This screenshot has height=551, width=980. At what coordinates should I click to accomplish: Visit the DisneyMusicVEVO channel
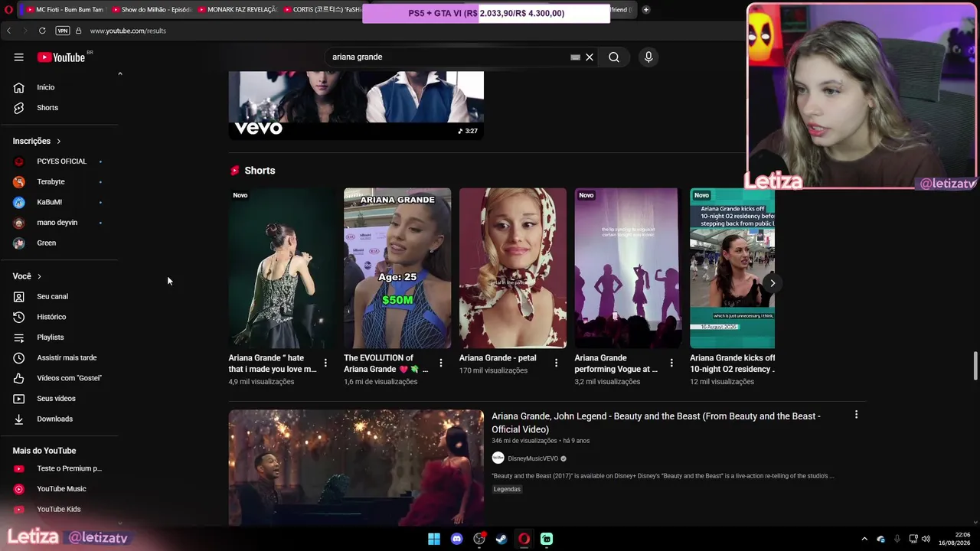click(x=533, y=458)
